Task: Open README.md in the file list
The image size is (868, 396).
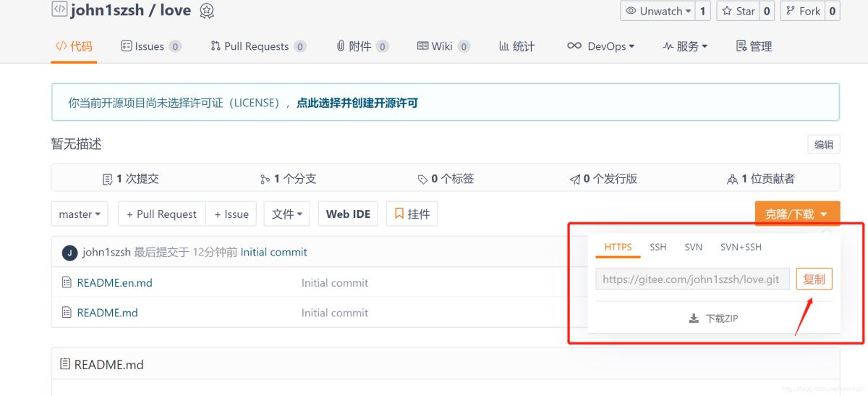Action: point(107,313)
